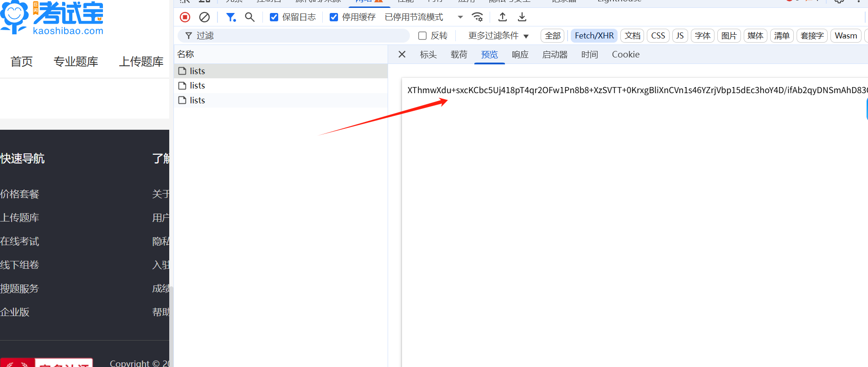Switch to the Response tab
Screen dimensions: 868x367
520,55
